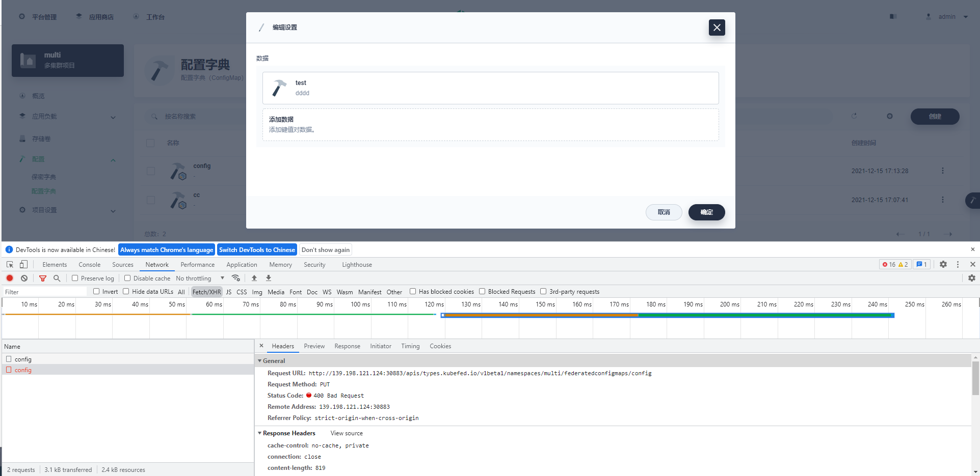The image size is (980, 476).
Task: Click the hammer icon of the test entry
Action: point(279,88)
